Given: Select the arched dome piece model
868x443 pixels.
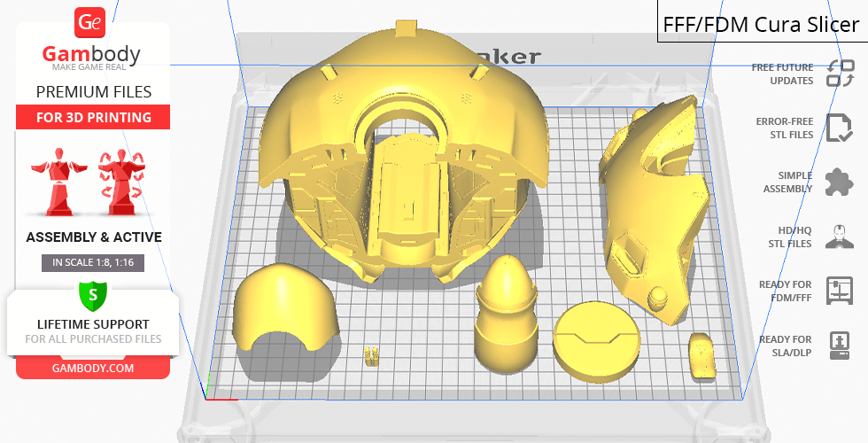Looking at the screenshot, I should (x=286, y=305).
